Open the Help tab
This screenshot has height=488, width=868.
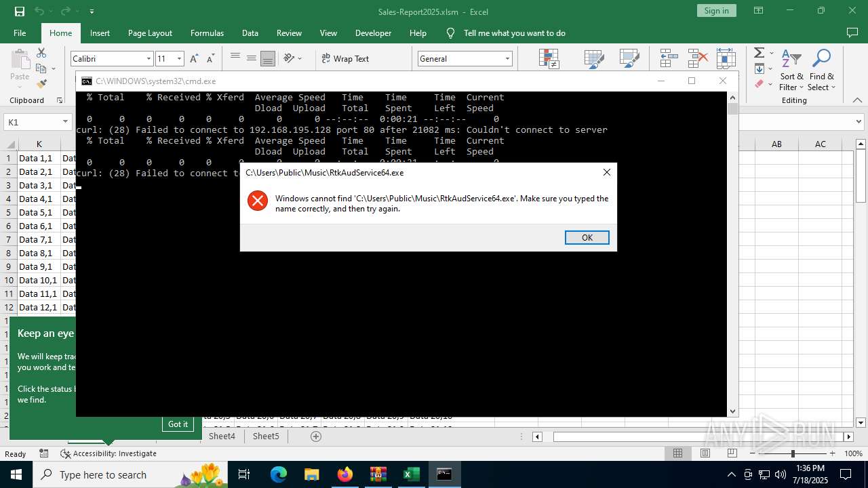click(x=418, y=33)
